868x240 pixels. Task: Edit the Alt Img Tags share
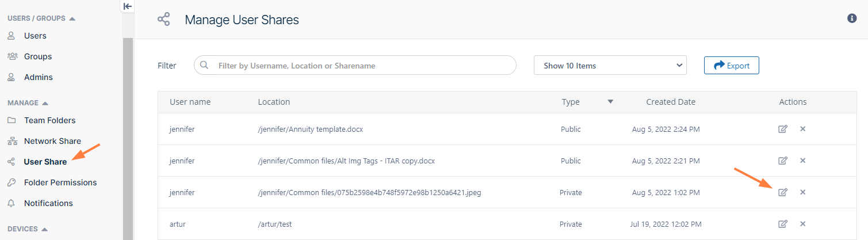point(782,161)
